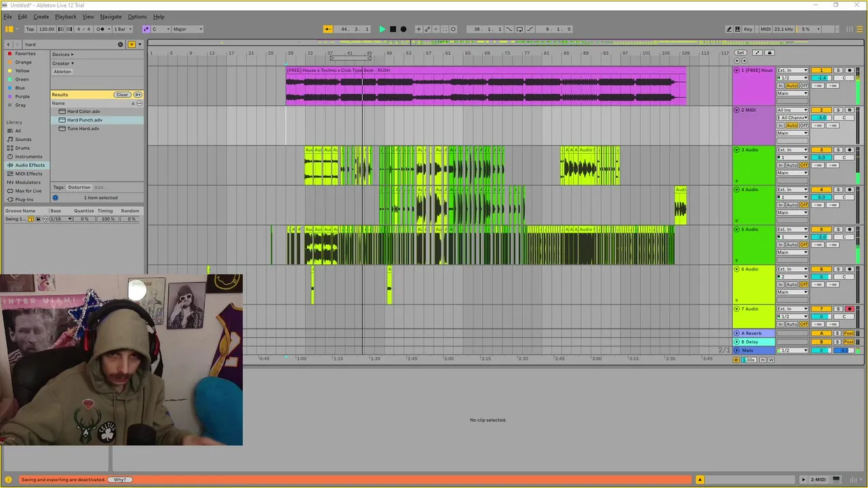This screenshot has width=868, height=488.
Task: Open the quantization 1 Bar dropdown
Action: click(122, 29)
